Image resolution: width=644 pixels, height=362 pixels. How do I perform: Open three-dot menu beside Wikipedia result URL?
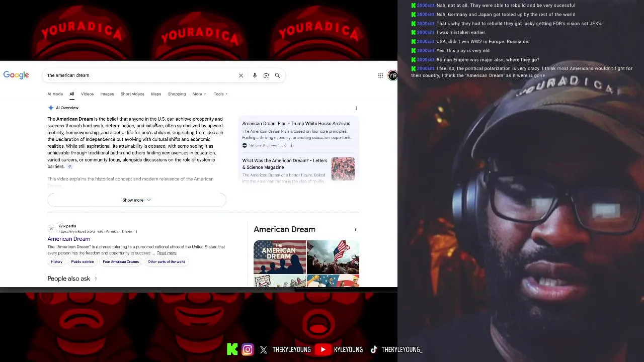(136, 232)
